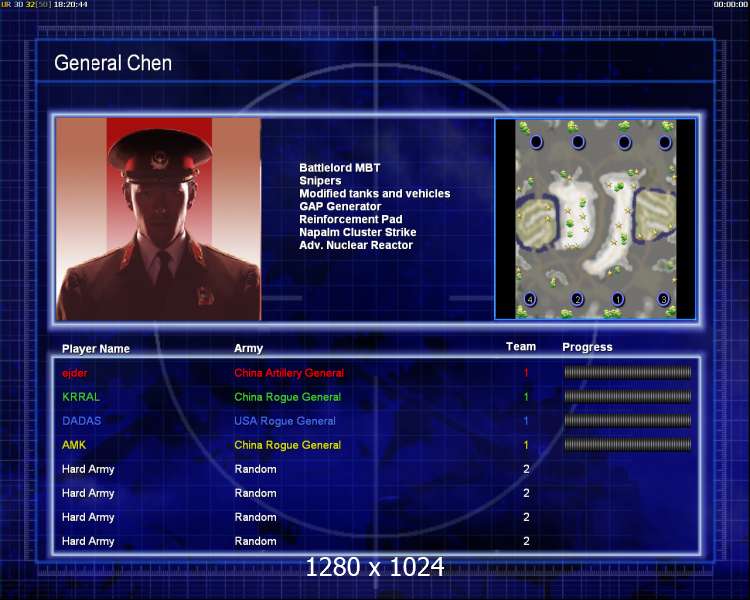Image resolution: width=750 pixels, height=600 pixels.
Task: Click the "Army" column header
Action: pyautogui.click(x=248, y=349)
